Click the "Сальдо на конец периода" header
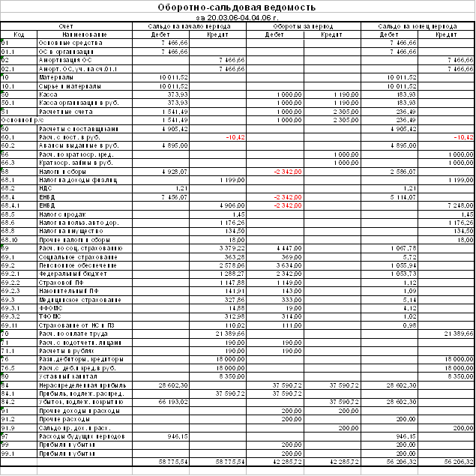The width and height of the screenshot is (476, 476). pos(418,26)
